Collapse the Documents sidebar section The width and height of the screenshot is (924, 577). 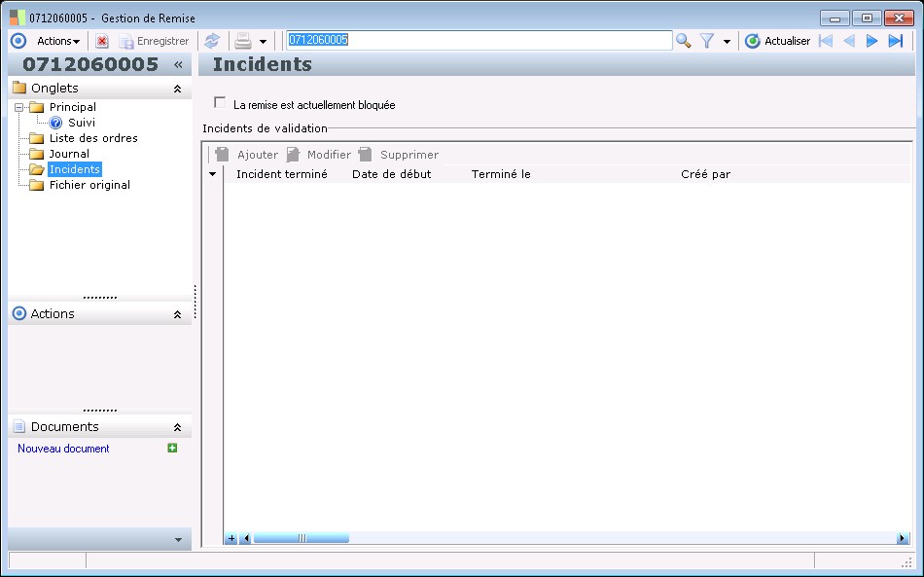pos(177,427)
